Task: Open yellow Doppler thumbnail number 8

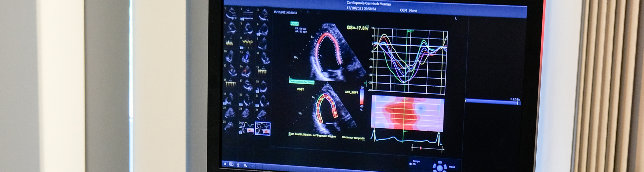Action: pyautogui.click(x=247, y=42)
